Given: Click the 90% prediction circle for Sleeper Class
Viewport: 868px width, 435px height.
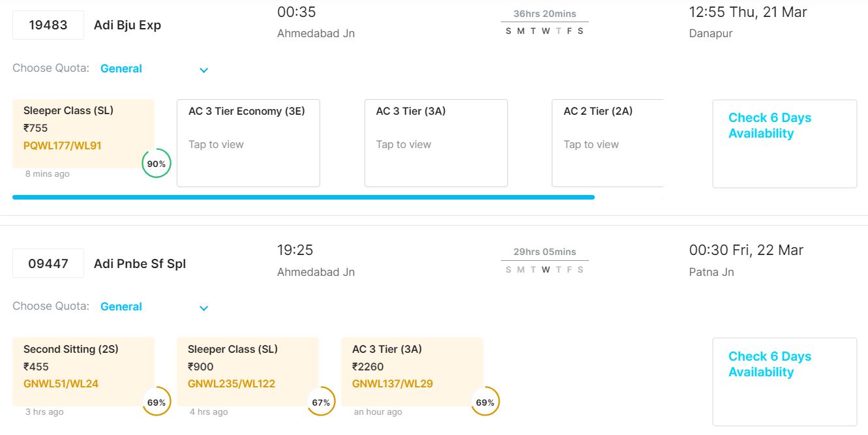Looking at the screenshot, I should click(x=156, y=164).
